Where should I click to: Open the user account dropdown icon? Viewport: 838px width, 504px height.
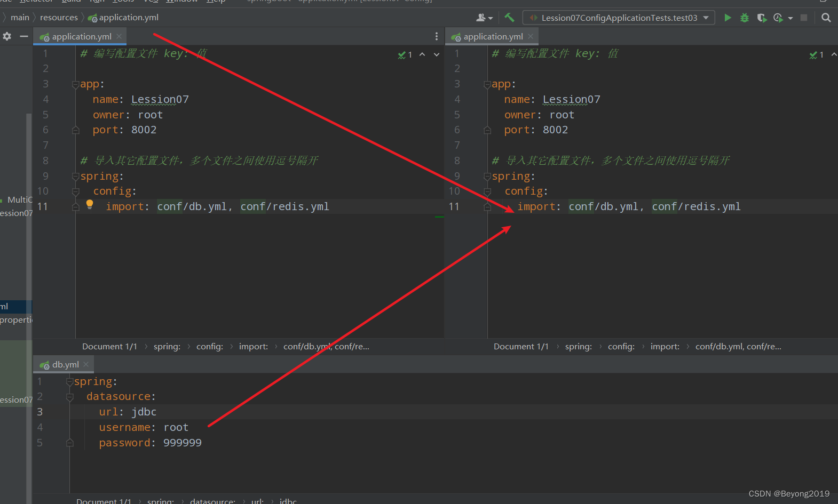(x=484, y=18)
